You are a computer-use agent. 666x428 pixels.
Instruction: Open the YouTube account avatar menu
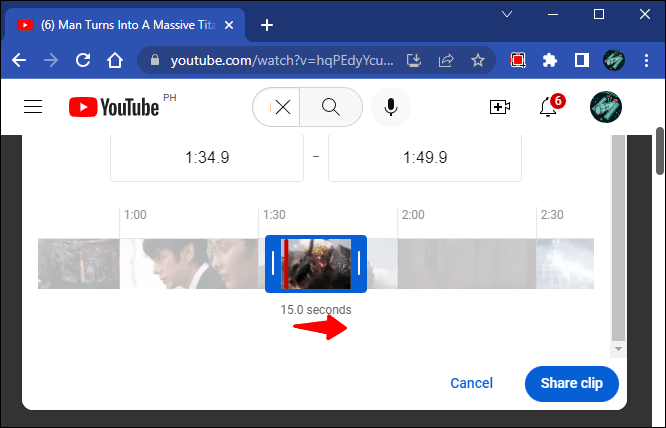[606, 107]
